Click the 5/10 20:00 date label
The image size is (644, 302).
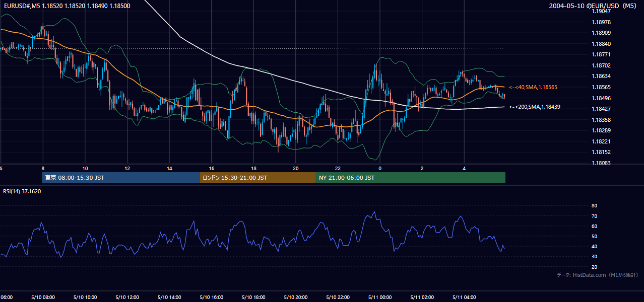click(x=296, y=297)
